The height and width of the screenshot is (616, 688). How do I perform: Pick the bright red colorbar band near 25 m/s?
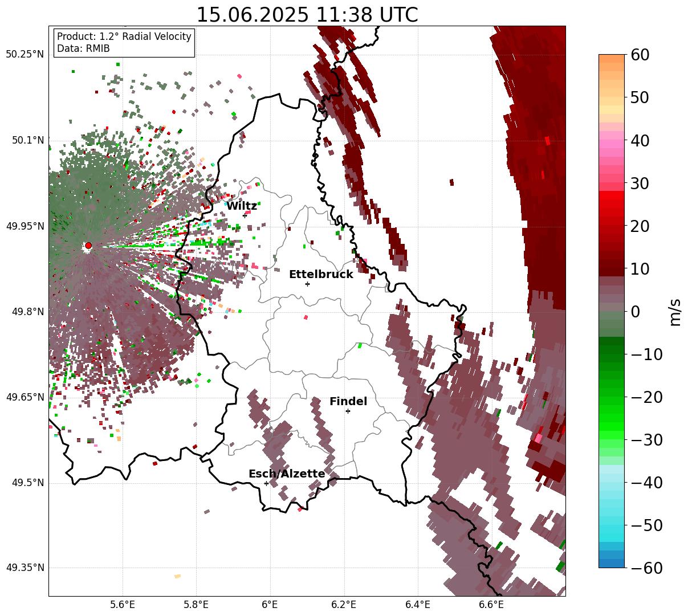612,204
